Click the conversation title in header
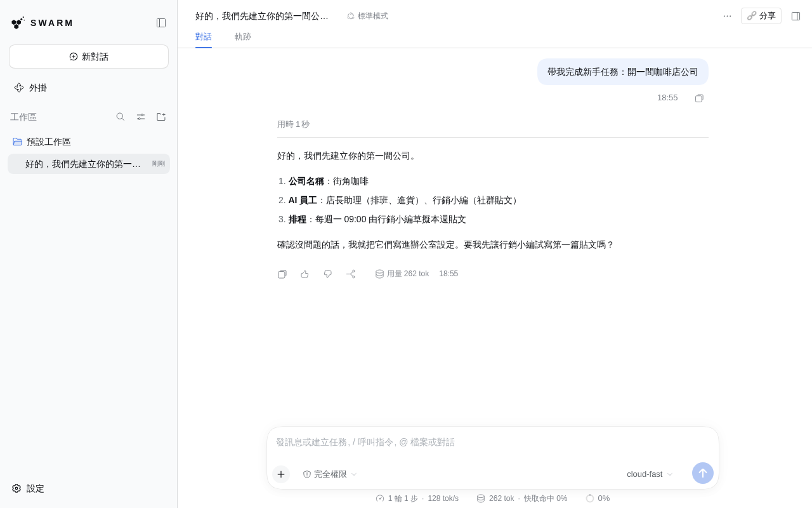The height and width of the screenshot is (508, 812). pos(262,16)
